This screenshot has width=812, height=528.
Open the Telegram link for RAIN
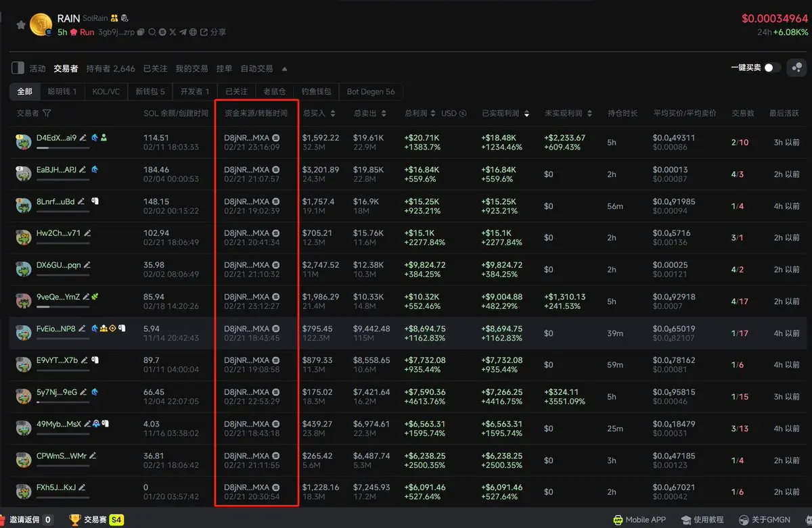pyautogui.click(x=183, y=32)
